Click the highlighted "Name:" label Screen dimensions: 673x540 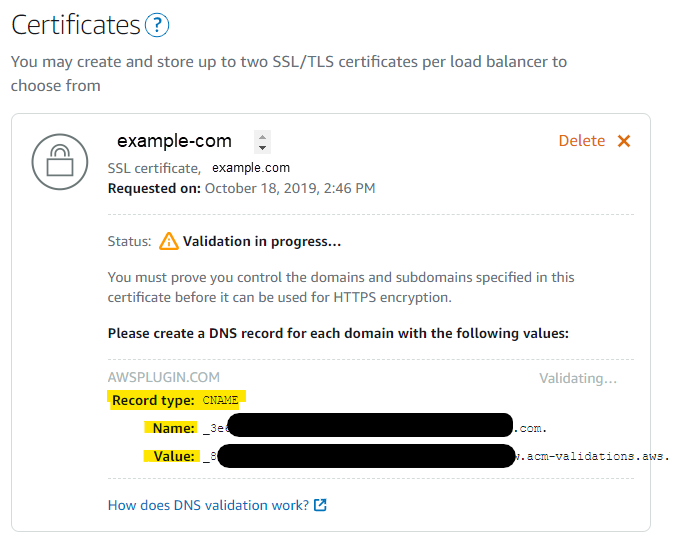[x=174, y=428]
